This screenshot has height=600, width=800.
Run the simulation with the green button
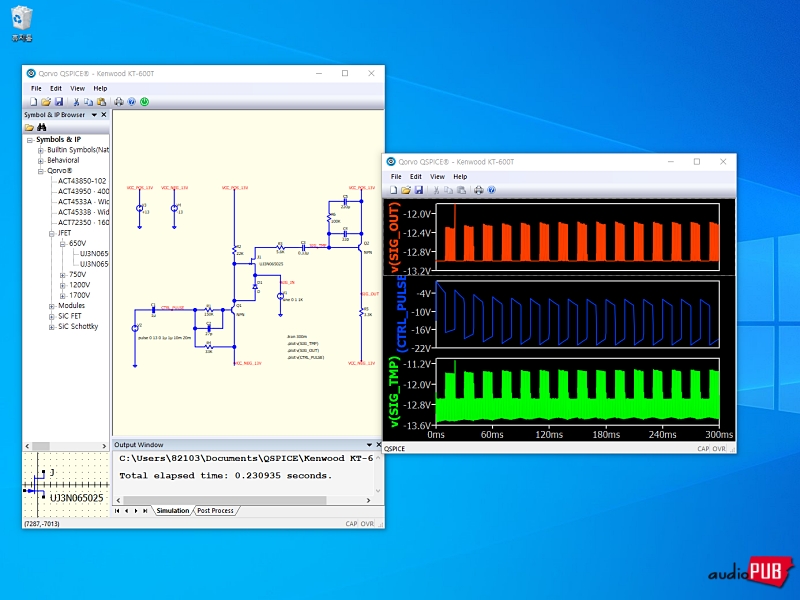click(x=145, y=102)
